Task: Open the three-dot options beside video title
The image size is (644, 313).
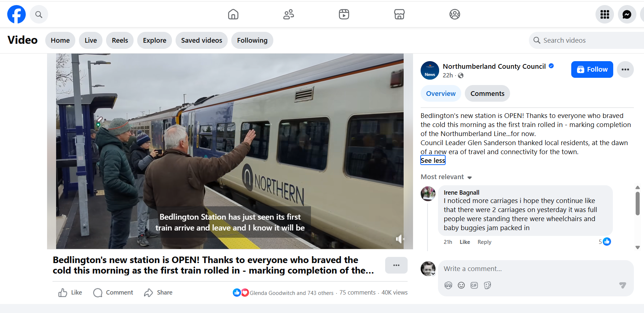Action: click(396, 265)
